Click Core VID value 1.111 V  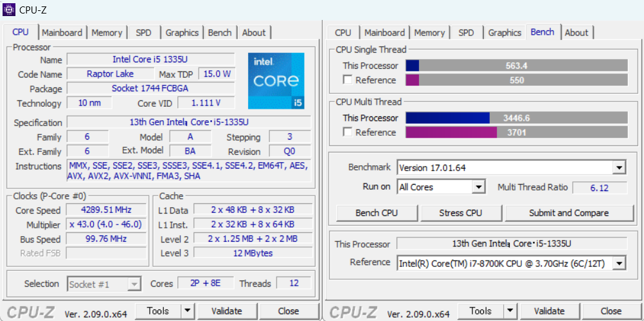pos(206,103)
